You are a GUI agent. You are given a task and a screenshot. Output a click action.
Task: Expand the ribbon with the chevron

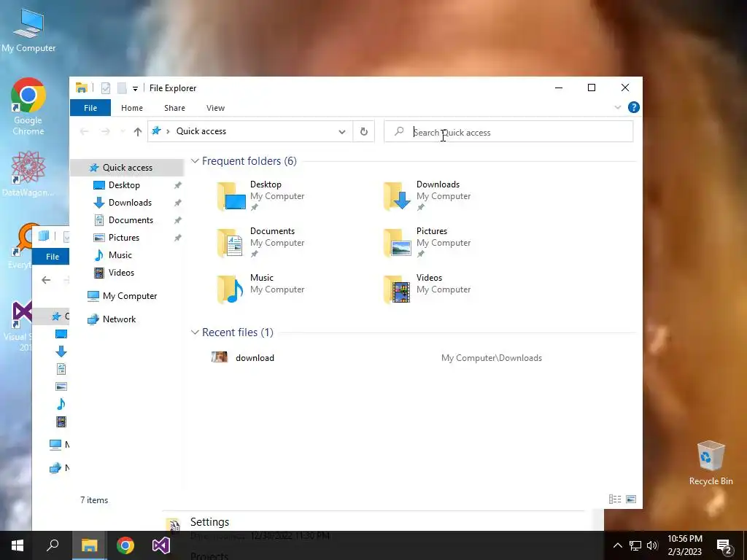click(x=618, y=108)
